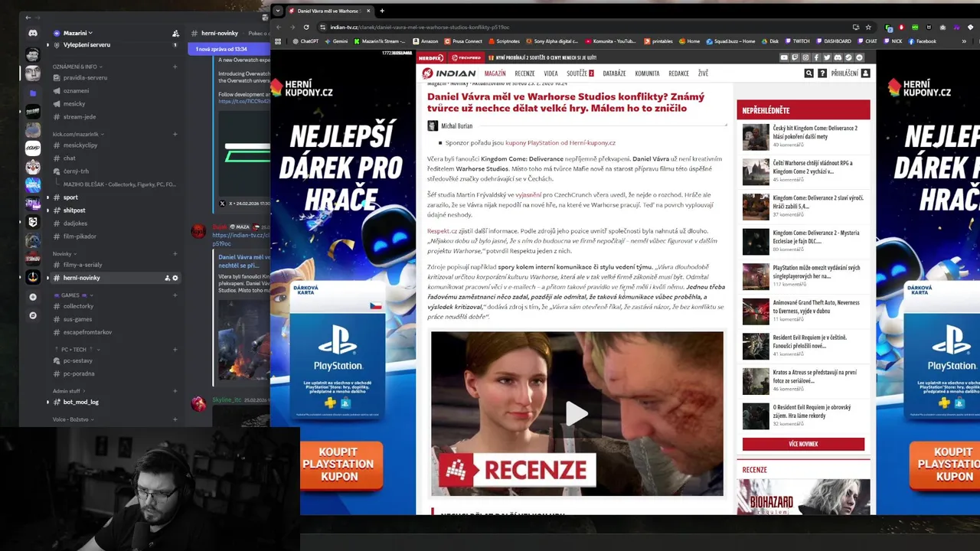Open the RECENZE menu item

coord(524,73)
